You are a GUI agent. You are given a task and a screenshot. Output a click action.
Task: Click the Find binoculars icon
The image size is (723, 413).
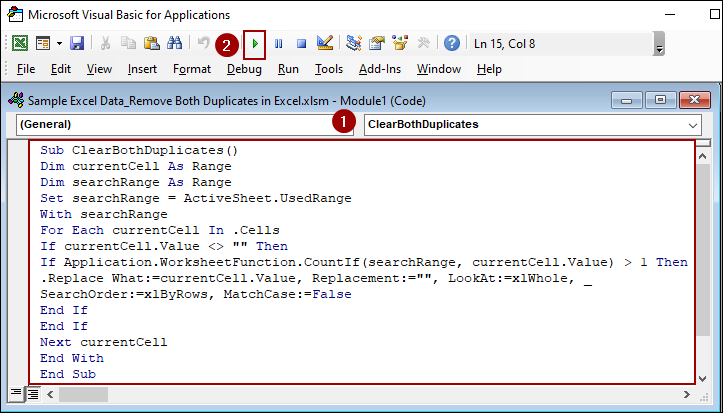(174, 44)
